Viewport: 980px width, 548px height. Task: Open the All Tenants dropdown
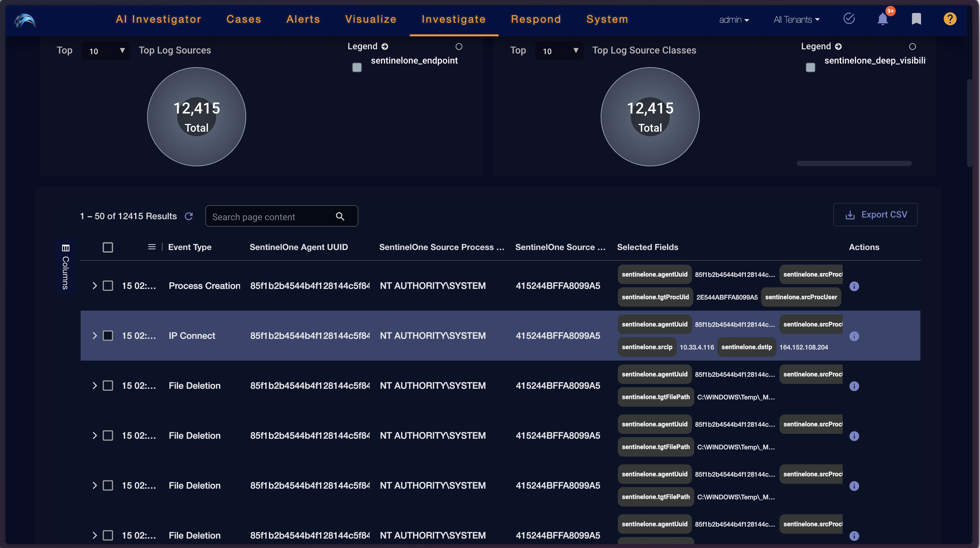pos(796,19)
